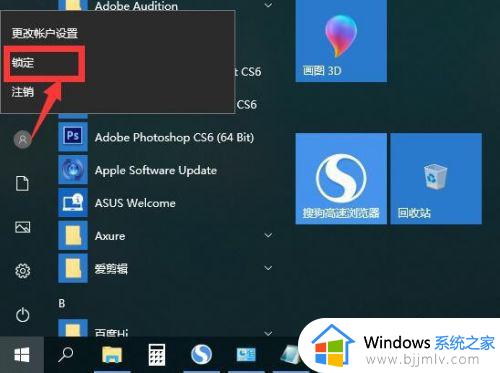Viewport: 500px width, 373px height.
Task: Expand the Axure folder chevron
Action: (268, 235)
